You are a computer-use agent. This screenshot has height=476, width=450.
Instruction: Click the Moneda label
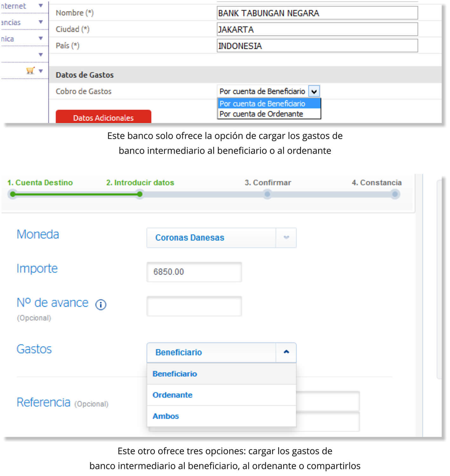pyautogui.click(x=38, y=234)
